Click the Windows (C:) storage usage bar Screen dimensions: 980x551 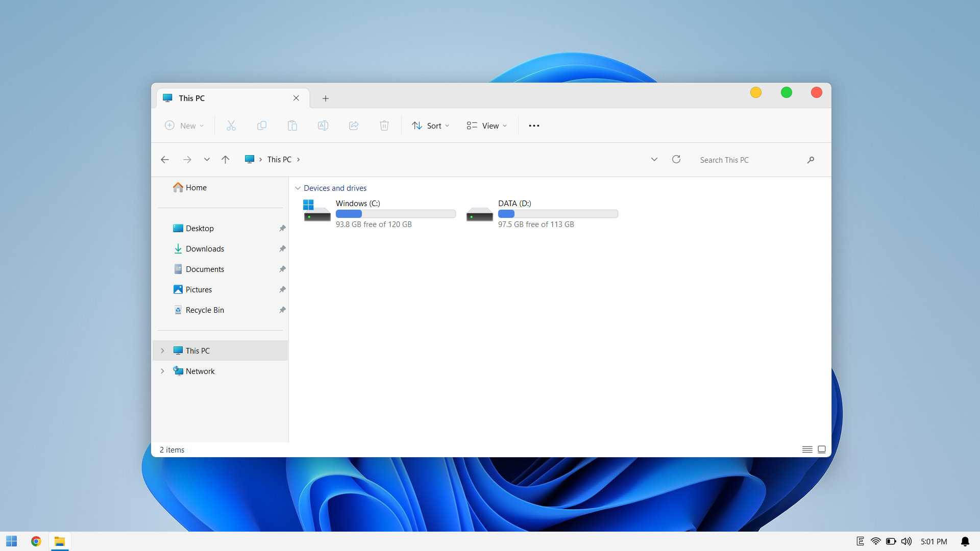[x=396, y=214]
